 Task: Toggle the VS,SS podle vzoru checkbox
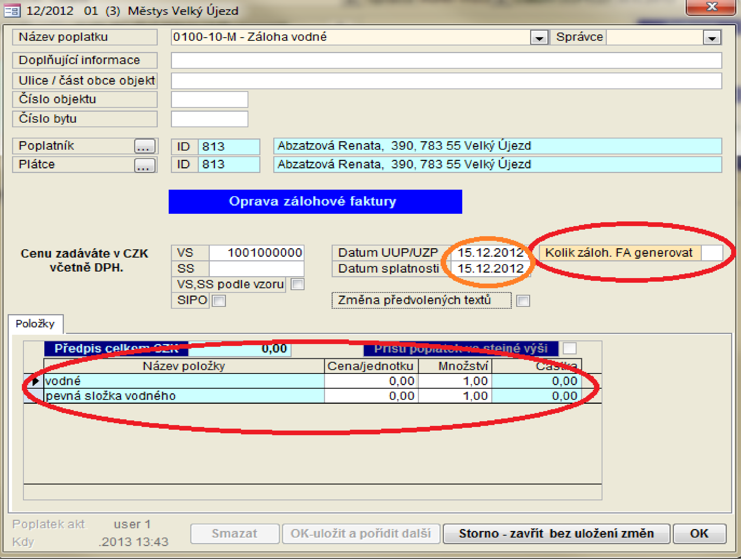click(297, 285)
